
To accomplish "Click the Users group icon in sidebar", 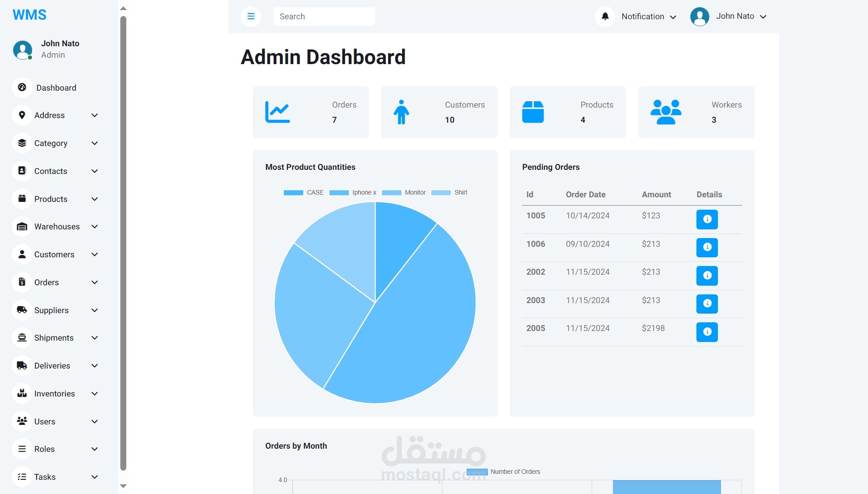I will click(x=22, y=421).
